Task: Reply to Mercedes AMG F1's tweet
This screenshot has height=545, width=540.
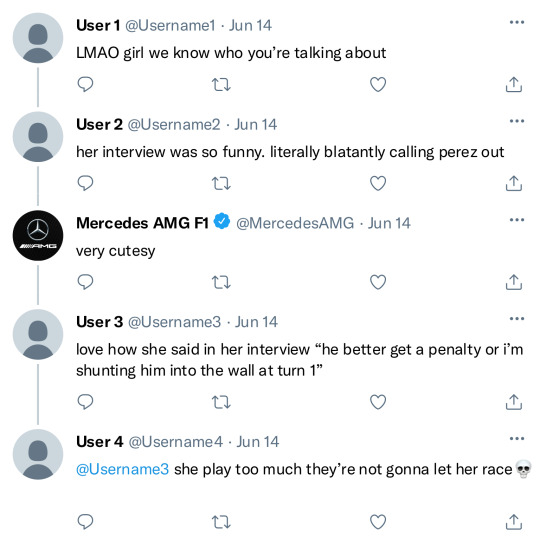Action: [85, 282]
